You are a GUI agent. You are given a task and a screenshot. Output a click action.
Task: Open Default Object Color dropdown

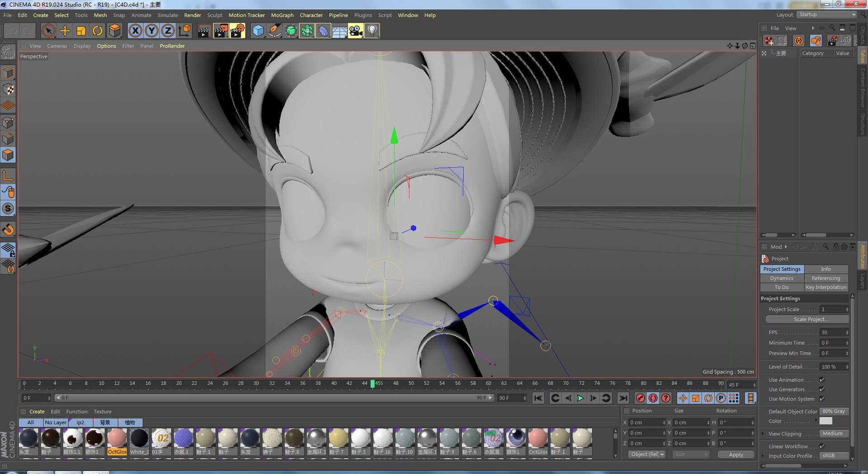point(835,412)
